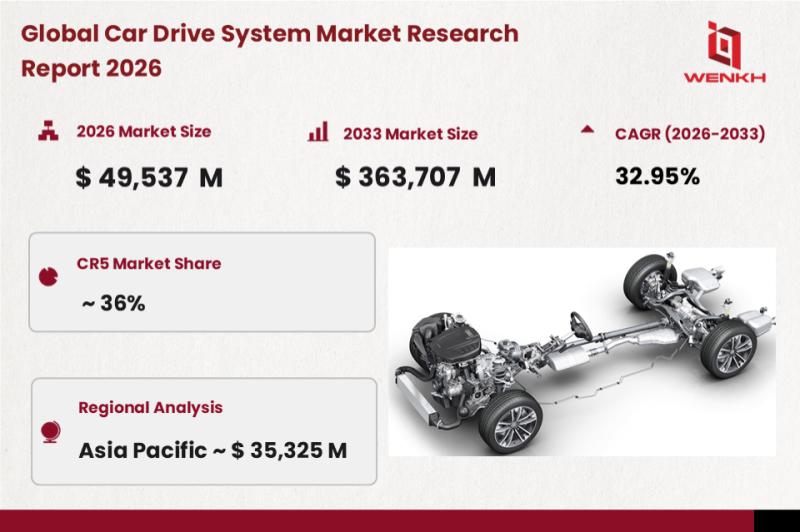Click the hierarchy icon beside 2026 Market Size
This screenshot has width=800, height=532.
[45, 131]
